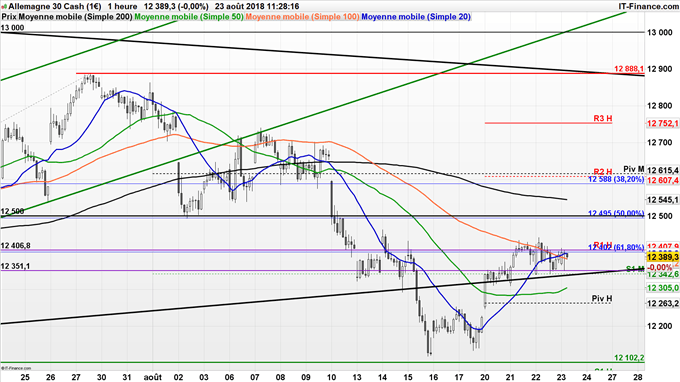Select Moyenne mobile (Simple 50) legend entry
Screen dimensions: 680x382
click(189, 17)
